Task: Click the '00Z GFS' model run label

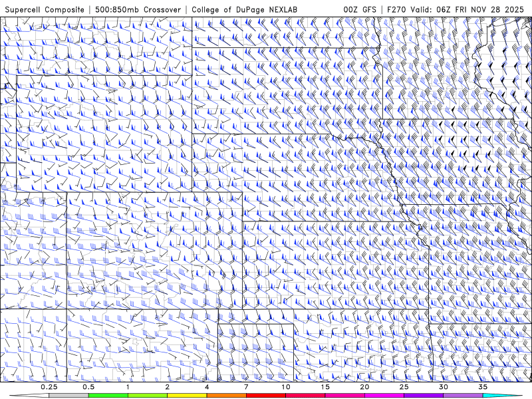Action: tap(360, 10)
